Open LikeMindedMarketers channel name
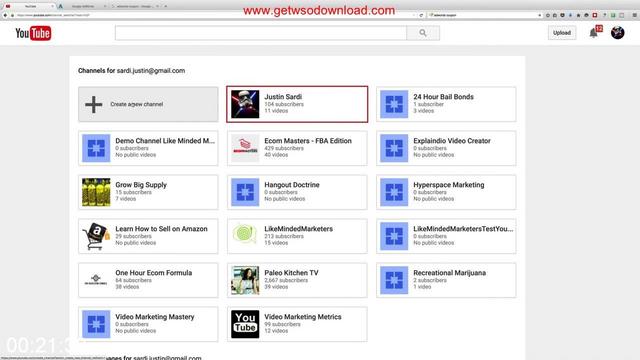This screenshot has height=360, width=640. pos(298,229)
